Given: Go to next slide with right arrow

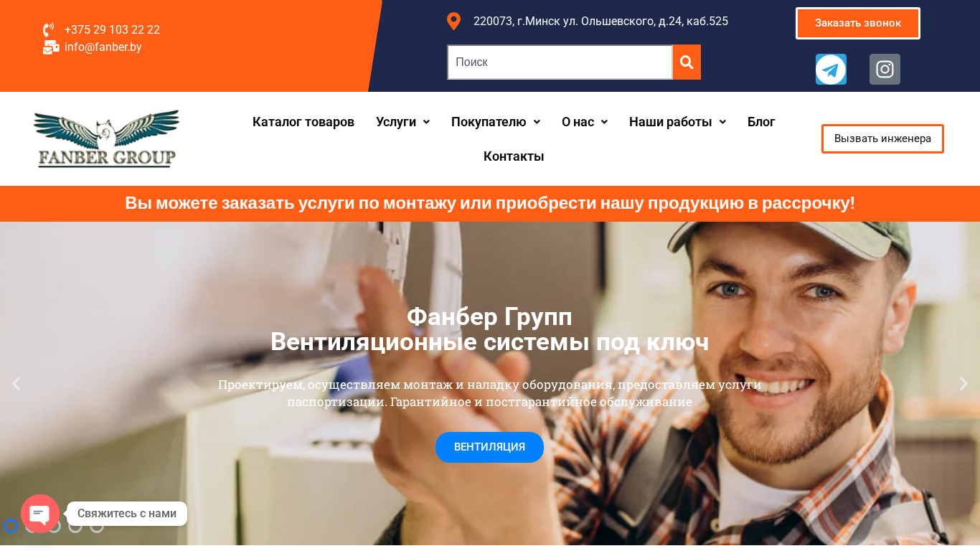Looking at the screenshot, I should point(963,384).
